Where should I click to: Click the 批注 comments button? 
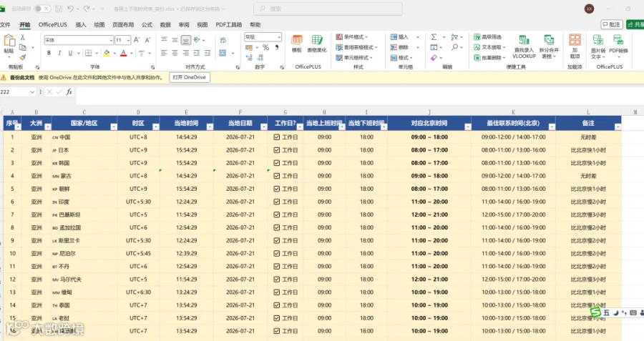[612, 24]
